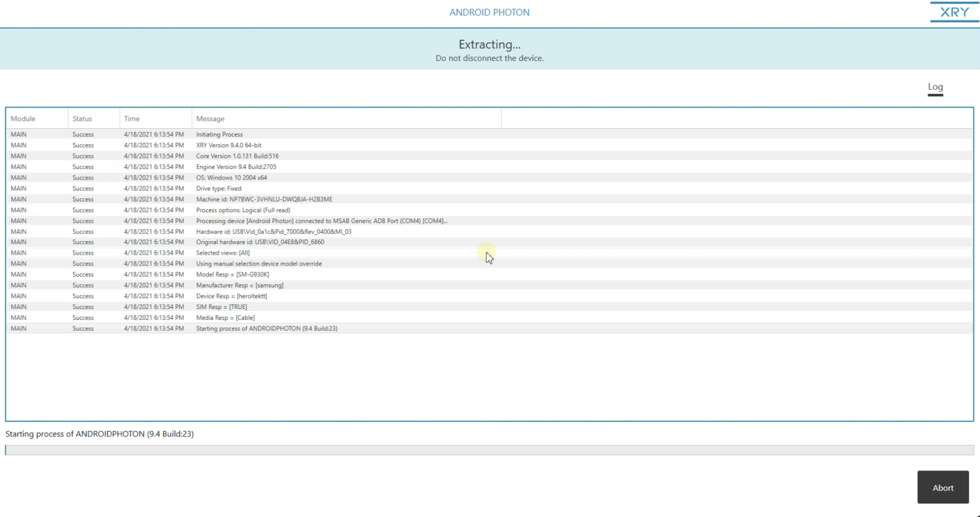Select the OS: Windows 10 log entry
The width and height of the screenshot is (980, 517).
(x=232, y=177)
